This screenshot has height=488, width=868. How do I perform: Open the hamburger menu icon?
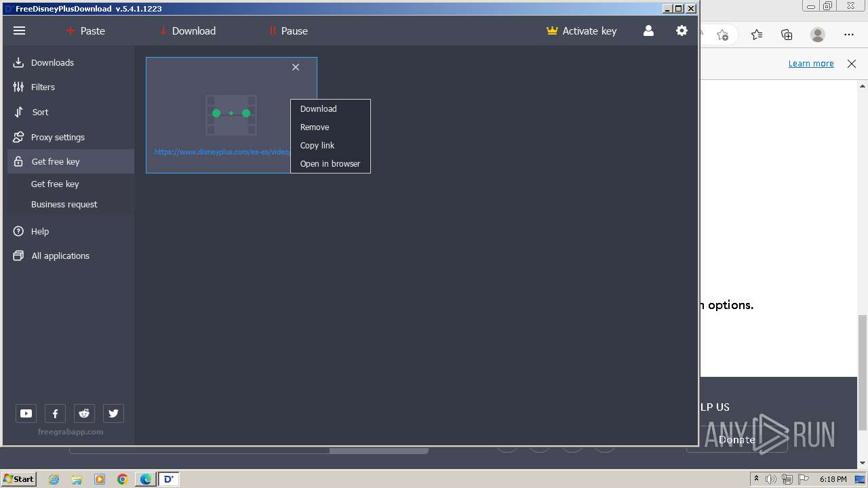point(19,30)
